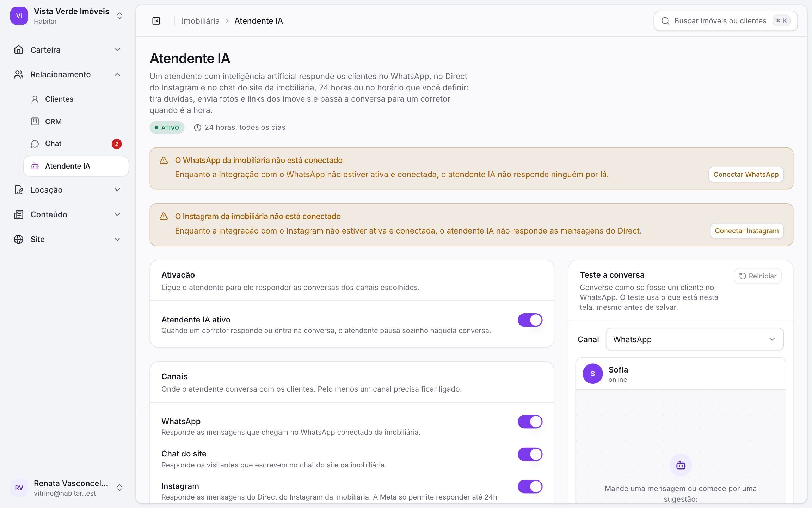Open the Vista Verde Imóveis workspace switcher
This screenshot has width=812, height=508.
point(68,16)
